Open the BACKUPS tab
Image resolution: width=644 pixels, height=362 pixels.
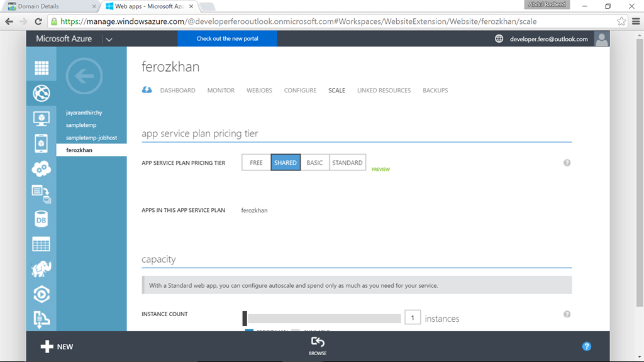435,90
